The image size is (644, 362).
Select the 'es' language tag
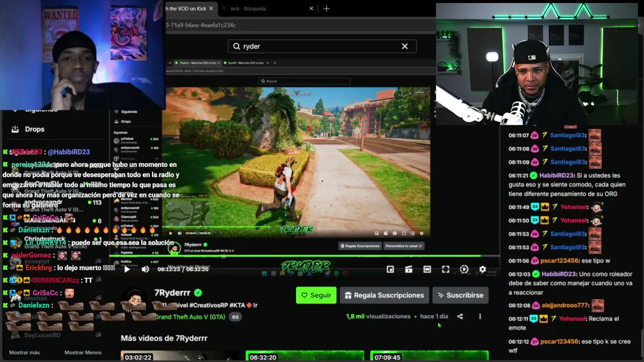coord(234,317)
